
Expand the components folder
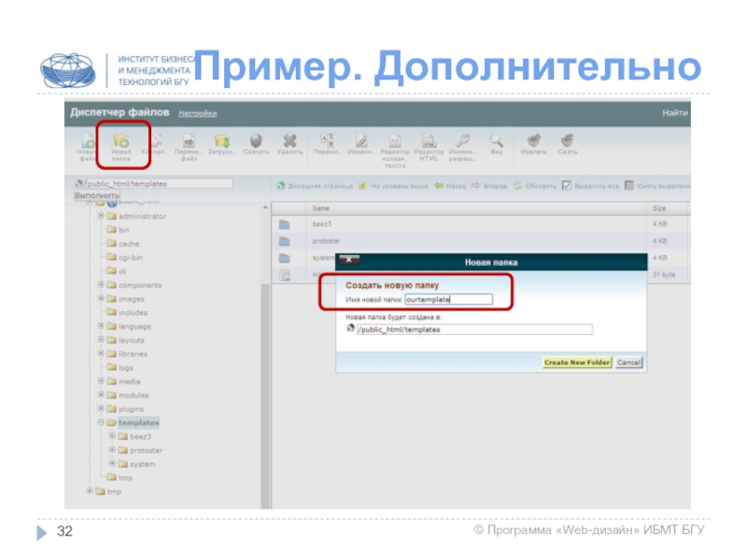tap(101, 285)
